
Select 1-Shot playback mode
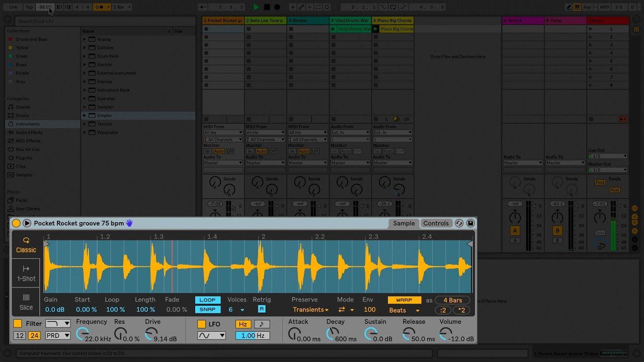(26, 274)
